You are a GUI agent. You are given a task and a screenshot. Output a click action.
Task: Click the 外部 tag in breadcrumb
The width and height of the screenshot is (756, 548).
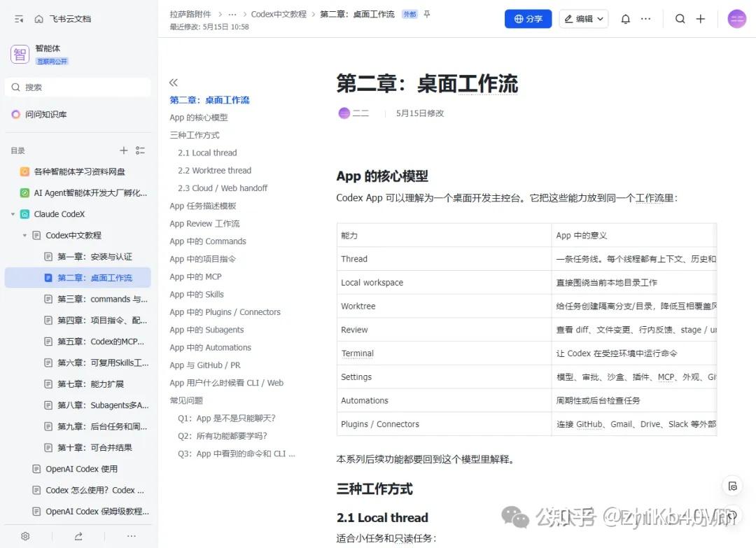tap(409, 15)
